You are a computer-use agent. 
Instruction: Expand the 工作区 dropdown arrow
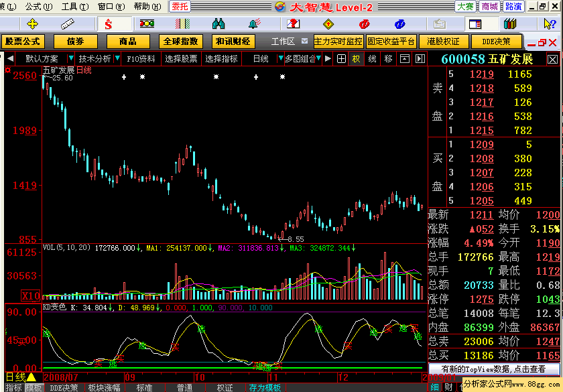coord(304,41)
